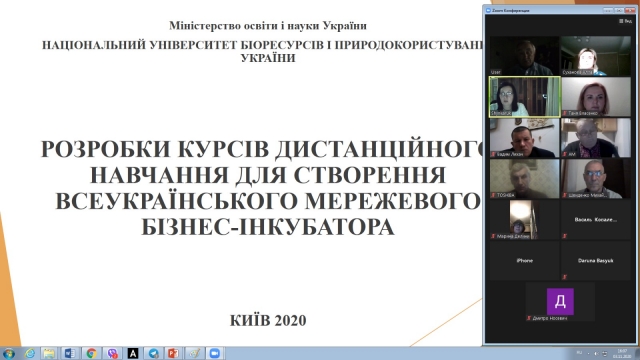Click muted mic icon on Вадим Лихан tile

(x=493, y=154)
